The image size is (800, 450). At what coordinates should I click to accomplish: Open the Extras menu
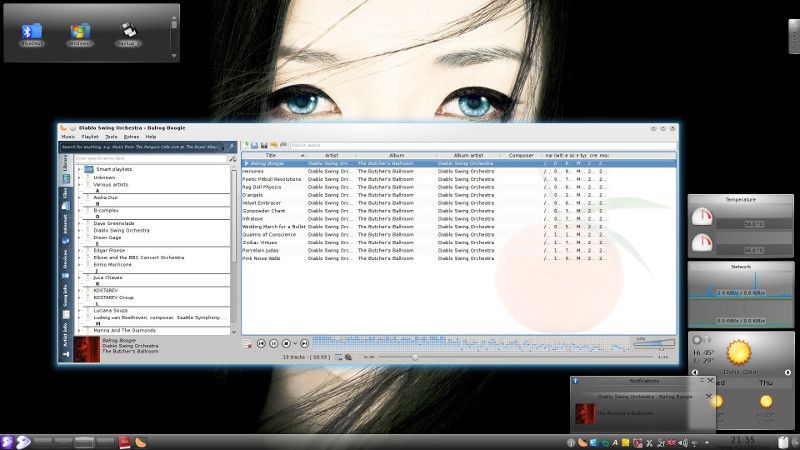[131, 137]
